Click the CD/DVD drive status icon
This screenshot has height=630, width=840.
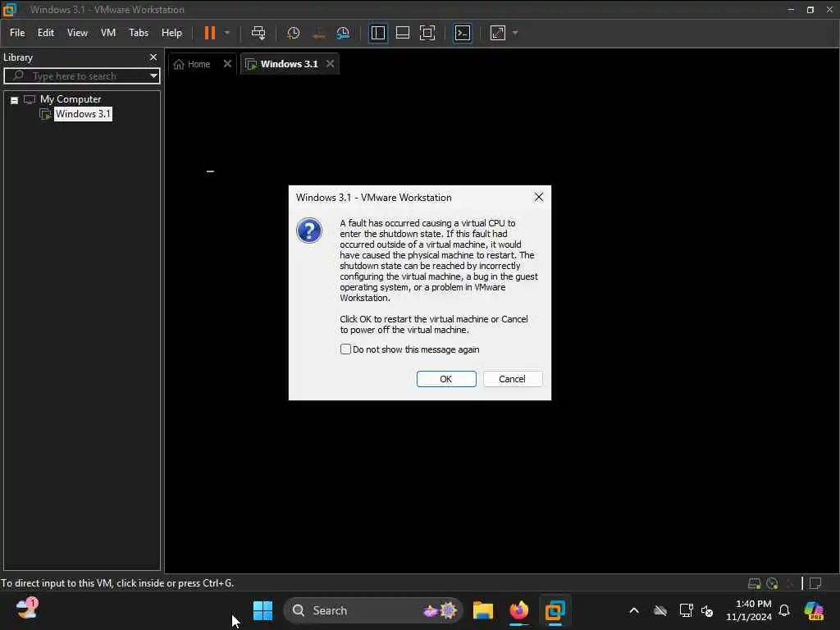coord(771,583)
